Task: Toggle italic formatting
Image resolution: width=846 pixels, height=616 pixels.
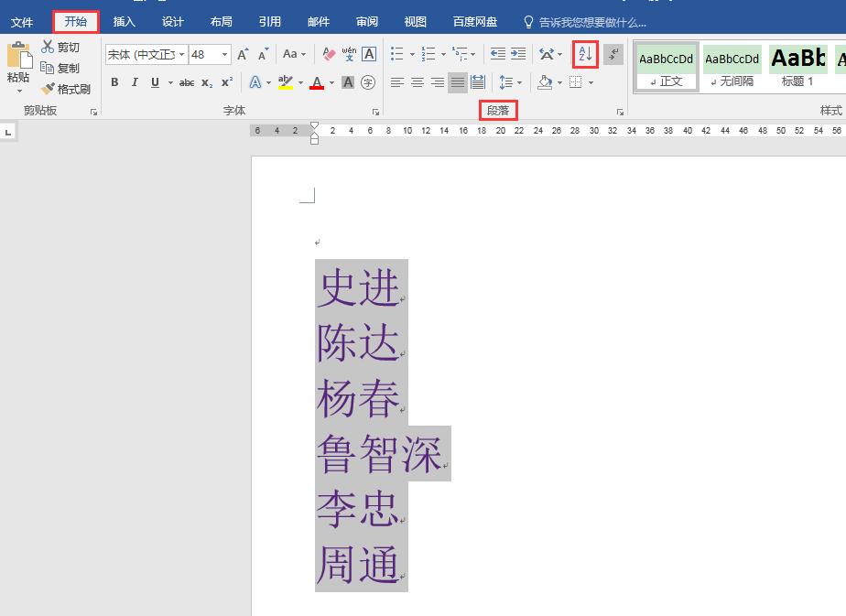Action: [x=135, y=82]
